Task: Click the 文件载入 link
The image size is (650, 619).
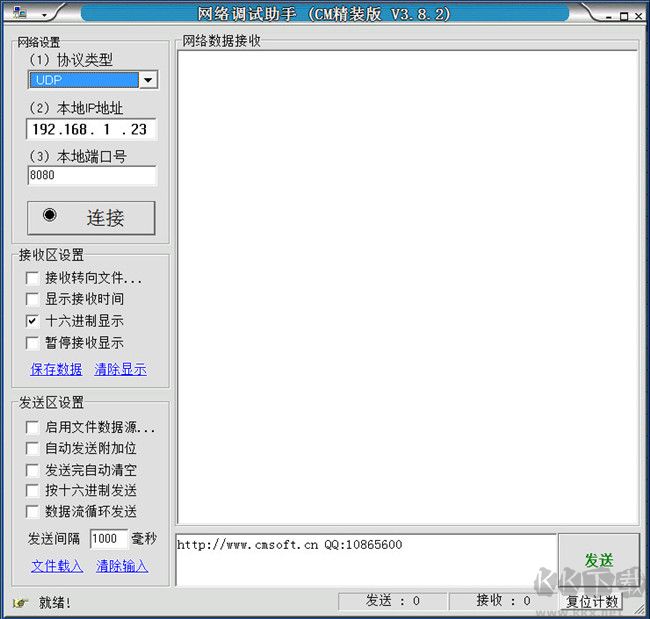Action: [57, 566]
